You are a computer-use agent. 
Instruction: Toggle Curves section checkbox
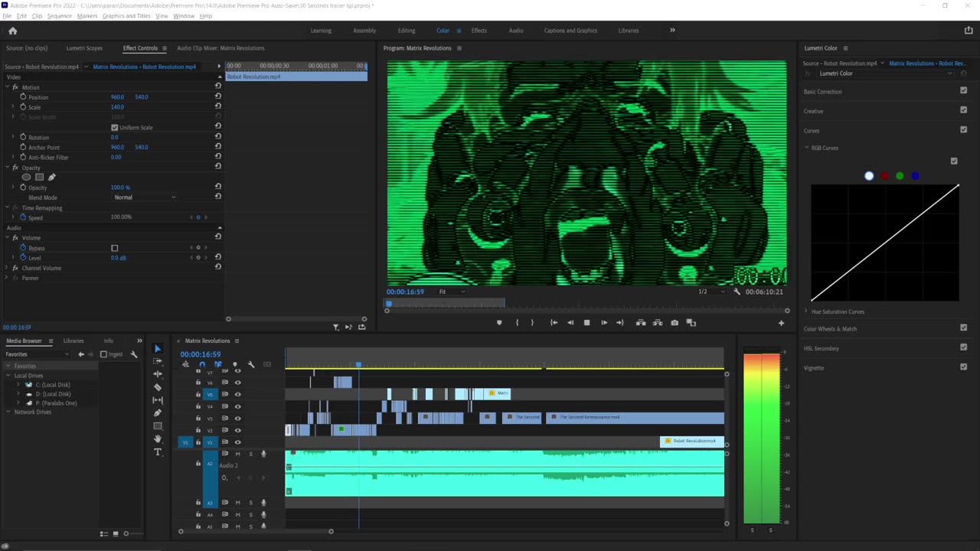click(963, 129)
